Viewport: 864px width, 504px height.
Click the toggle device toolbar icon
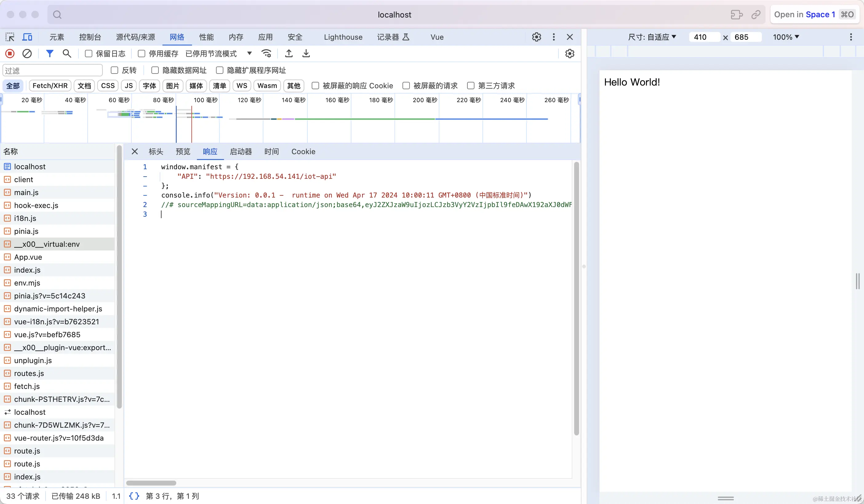point(27,37)
